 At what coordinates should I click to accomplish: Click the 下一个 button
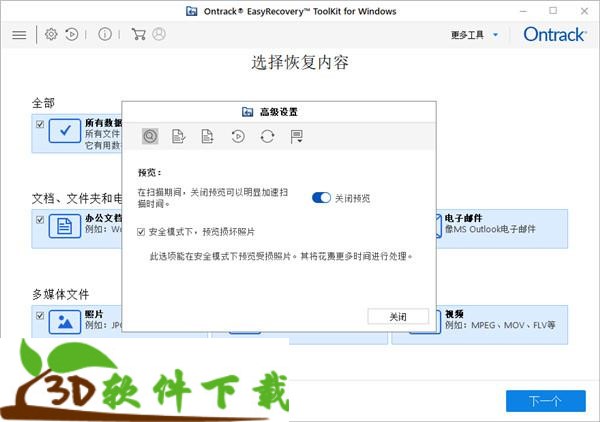tap(546, 401)
